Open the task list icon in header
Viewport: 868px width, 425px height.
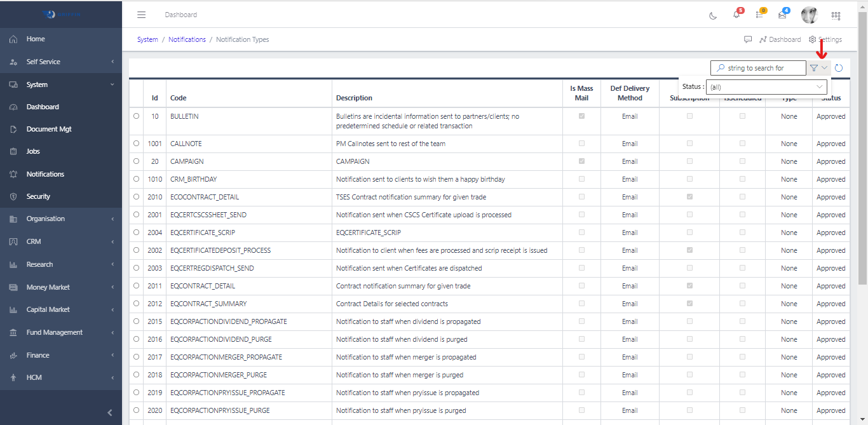point(759,15)
